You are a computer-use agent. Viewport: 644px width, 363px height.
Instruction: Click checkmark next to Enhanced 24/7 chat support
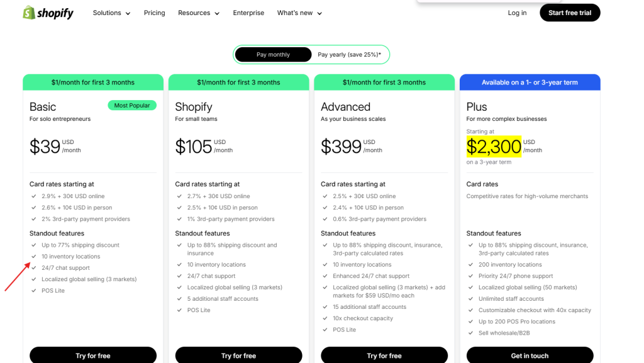coord(325,276)
